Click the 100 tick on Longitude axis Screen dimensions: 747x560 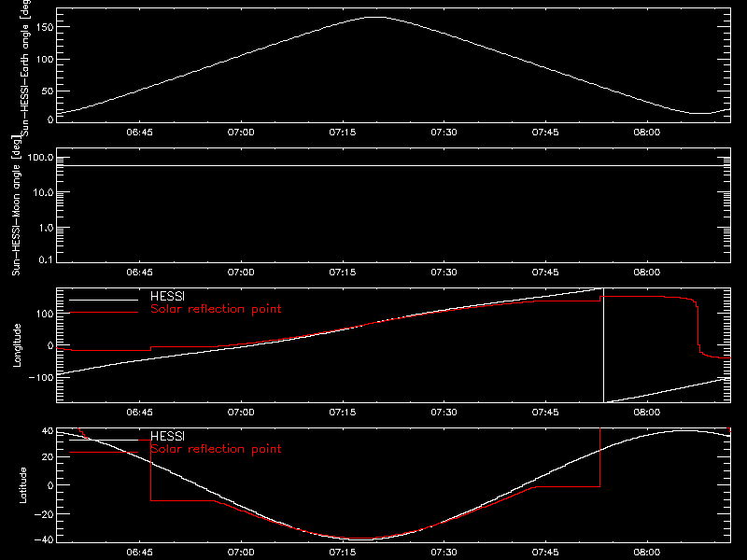45,314
